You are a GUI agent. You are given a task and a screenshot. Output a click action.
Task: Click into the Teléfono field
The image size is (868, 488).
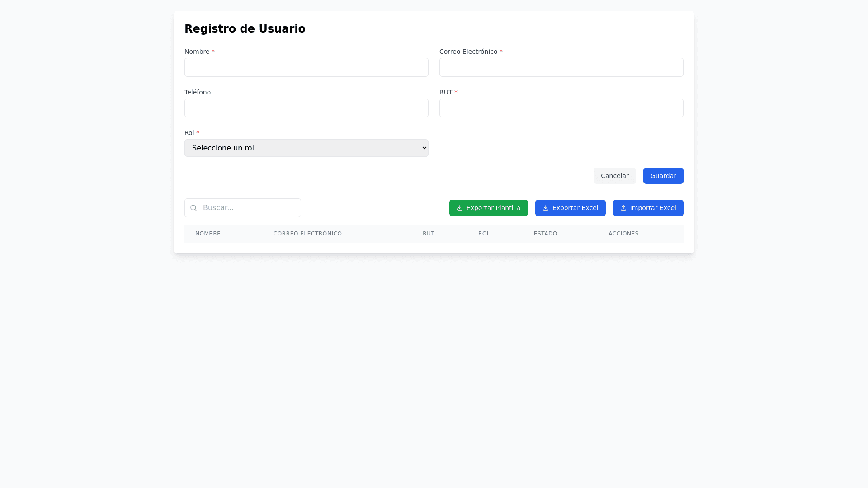[x=306, y=108]
